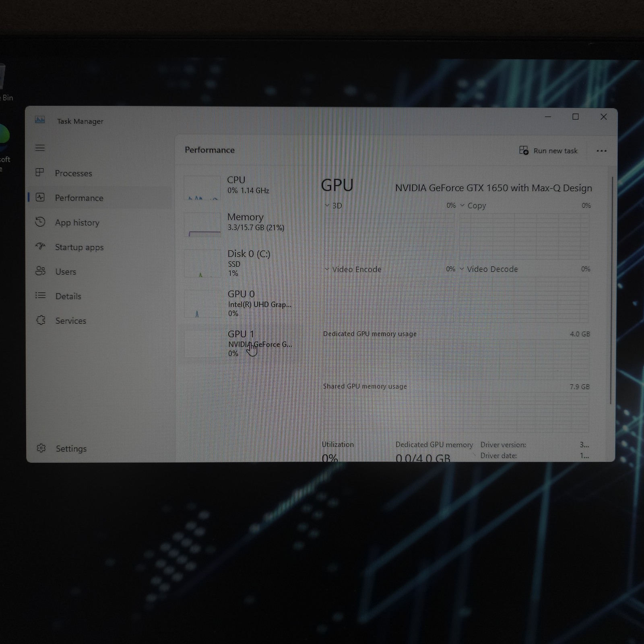Click the 7.9 GB shared memory value
Screen dimensions: 644x644
point(580,387)
